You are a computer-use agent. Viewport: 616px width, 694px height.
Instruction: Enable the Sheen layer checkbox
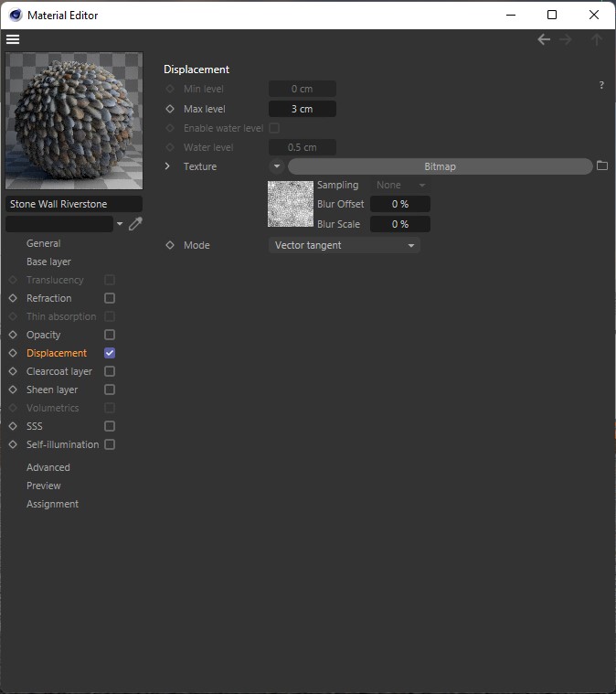(110, 390)
